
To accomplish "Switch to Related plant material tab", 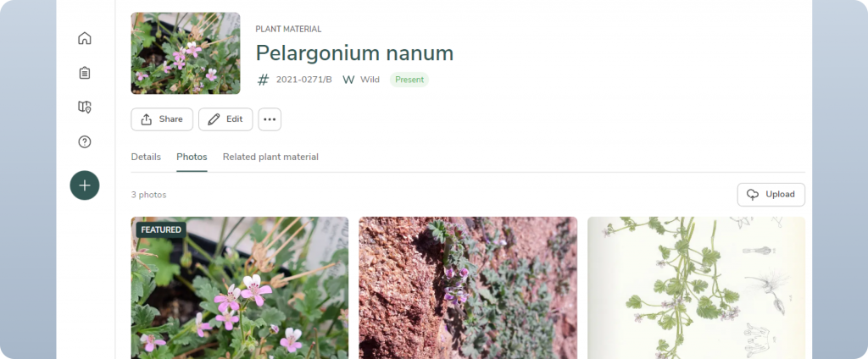I will [270, 157].
